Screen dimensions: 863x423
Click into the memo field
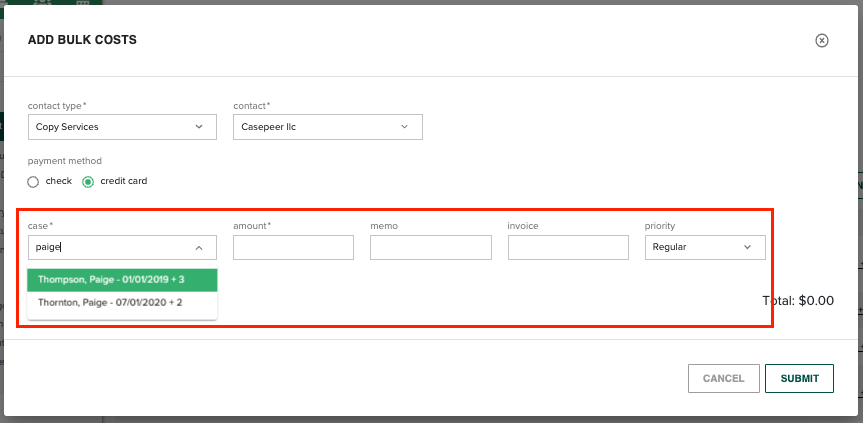[430, 248]
